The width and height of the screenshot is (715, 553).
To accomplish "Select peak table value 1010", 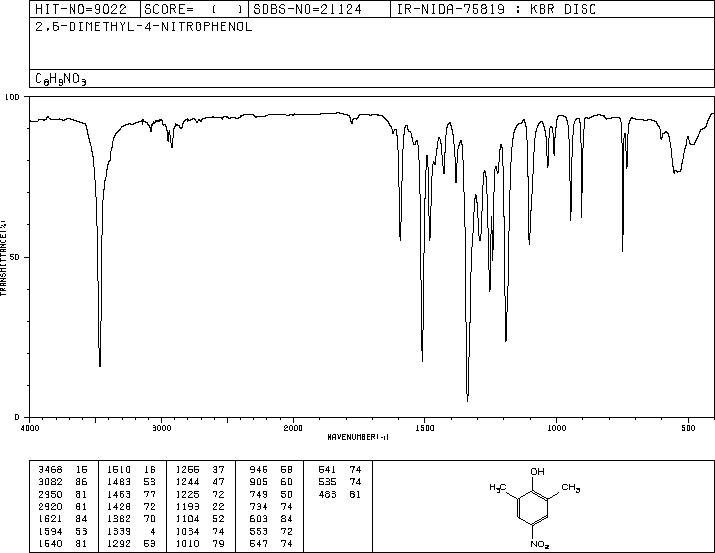I will pyautogui.click(x=187, y=544).
